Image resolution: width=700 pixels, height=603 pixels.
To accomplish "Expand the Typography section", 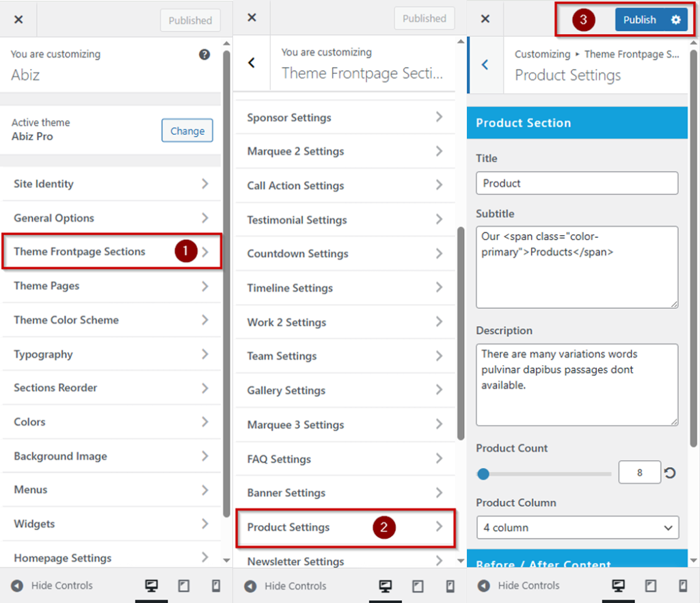I will coord(111,354).
